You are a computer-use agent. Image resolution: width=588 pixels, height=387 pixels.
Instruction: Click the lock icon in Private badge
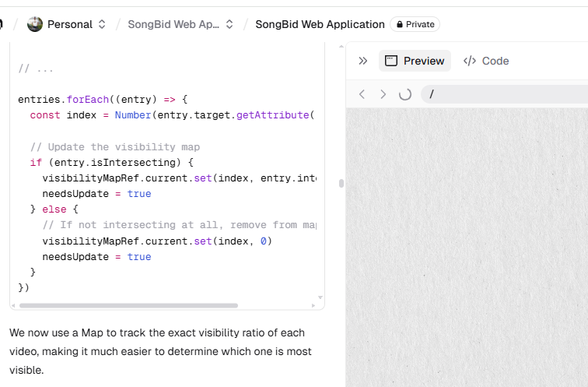pyautogui.click(x=400, y=24)
